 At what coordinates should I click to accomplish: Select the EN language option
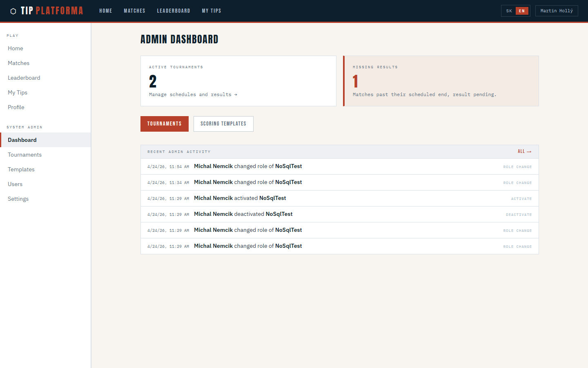[x=521, y=11]
